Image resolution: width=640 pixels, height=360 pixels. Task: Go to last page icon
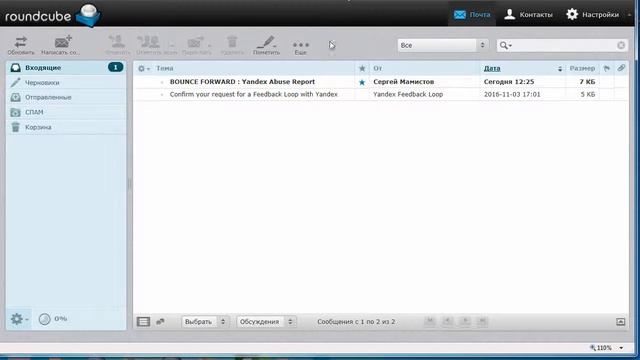(482, 321)
